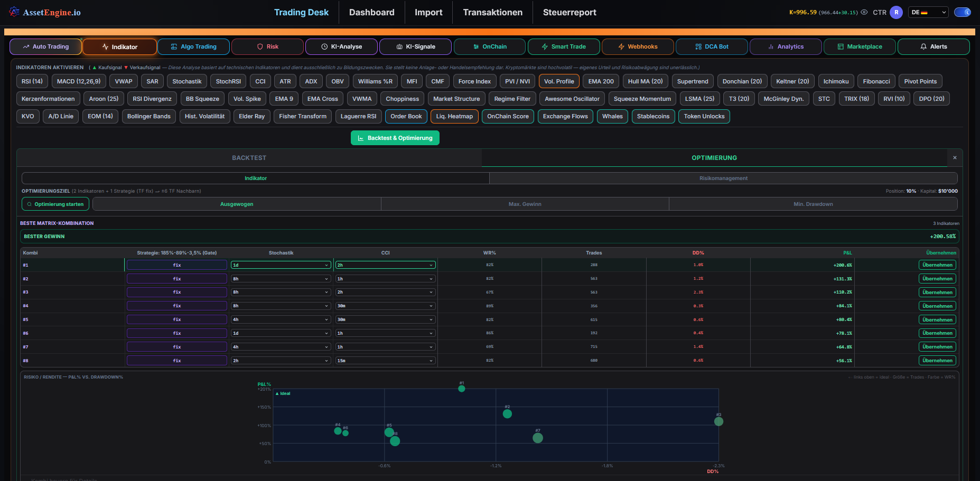
Task: Toggle the MACD (12,26,9) indicator
Action: [x=79, y=81]
